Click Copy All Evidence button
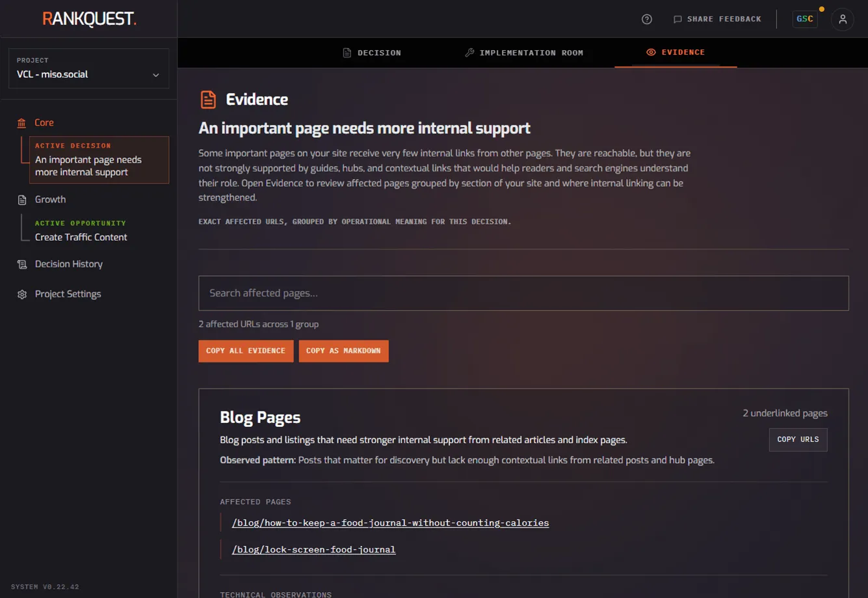868x598 pixels. (246, 351)
